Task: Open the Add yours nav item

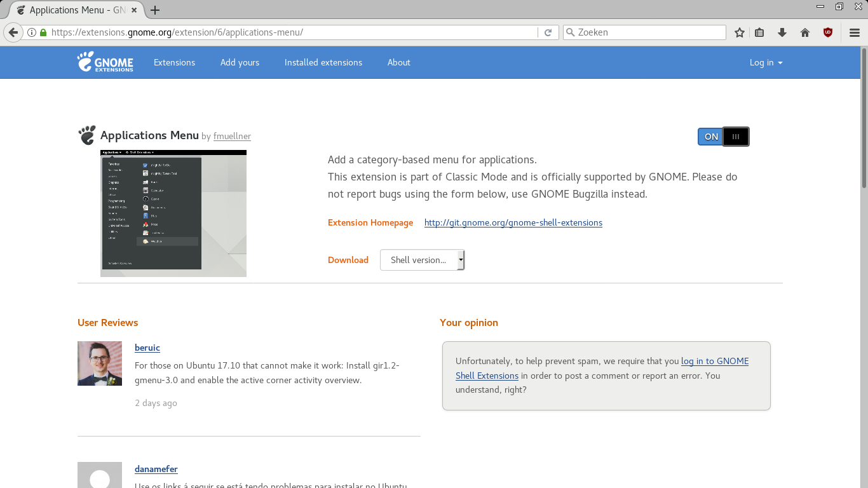Action: (x=240, y=62)
